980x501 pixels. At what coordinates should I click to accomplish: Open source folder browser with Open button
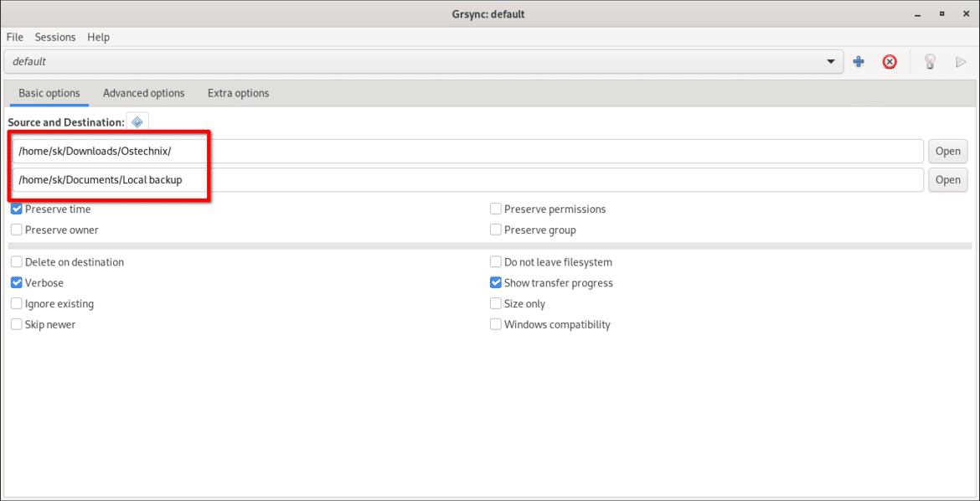pos(947,151)
